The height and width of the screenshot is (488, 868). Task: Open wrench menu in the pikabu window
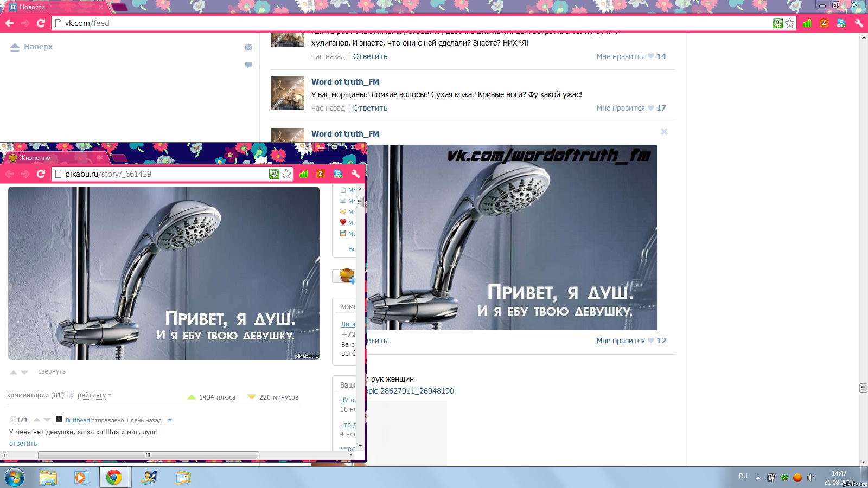355,174
